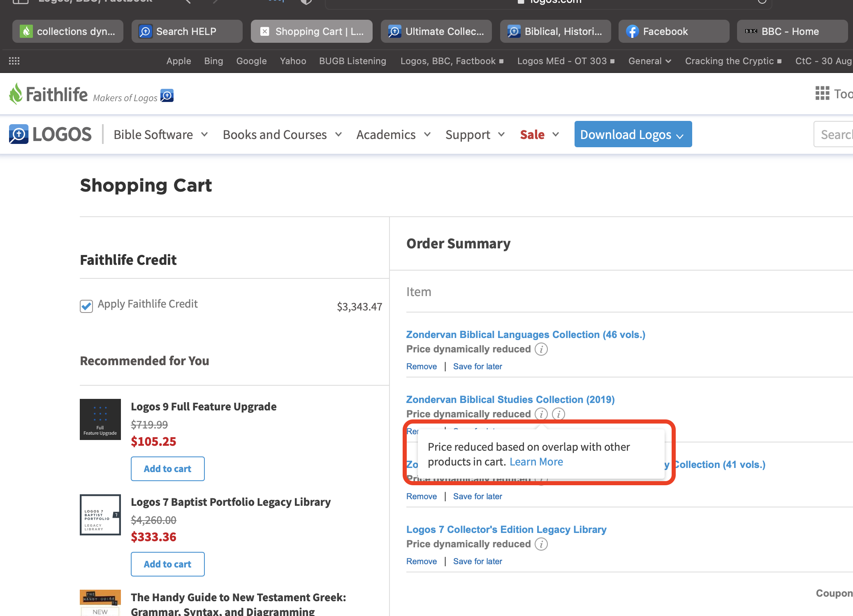The width and height of the screenshot is (853, 616).
Task: Expand the Academics menu
Action: (394, 134)
